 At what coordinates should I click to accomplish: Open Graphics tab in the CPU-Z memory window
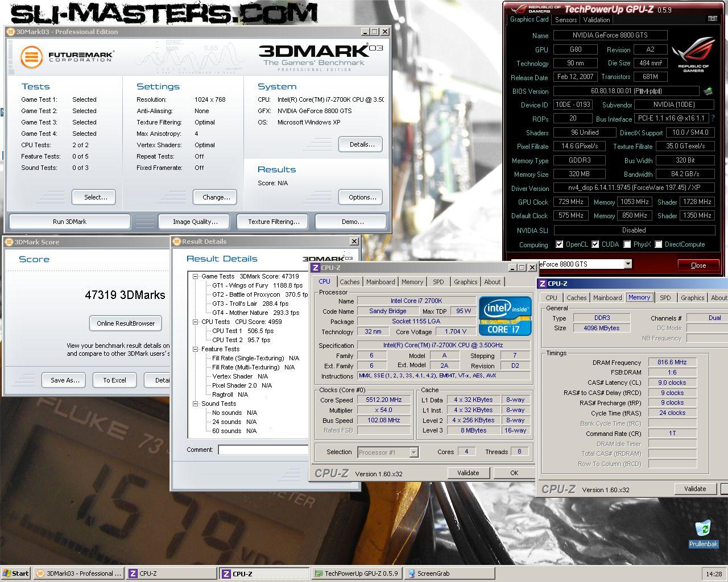tap(692, 298)
